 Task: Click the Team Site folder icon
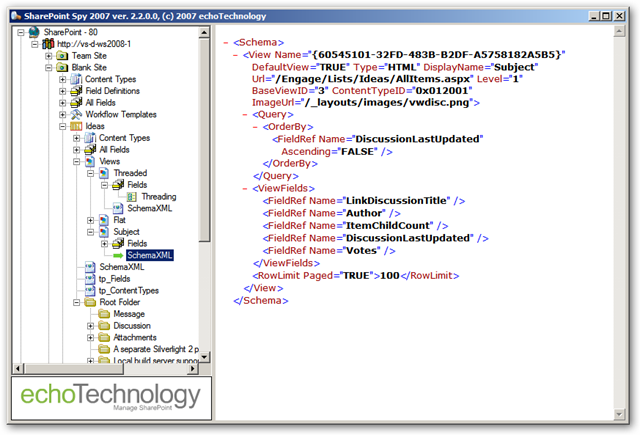tap(62, 55)
